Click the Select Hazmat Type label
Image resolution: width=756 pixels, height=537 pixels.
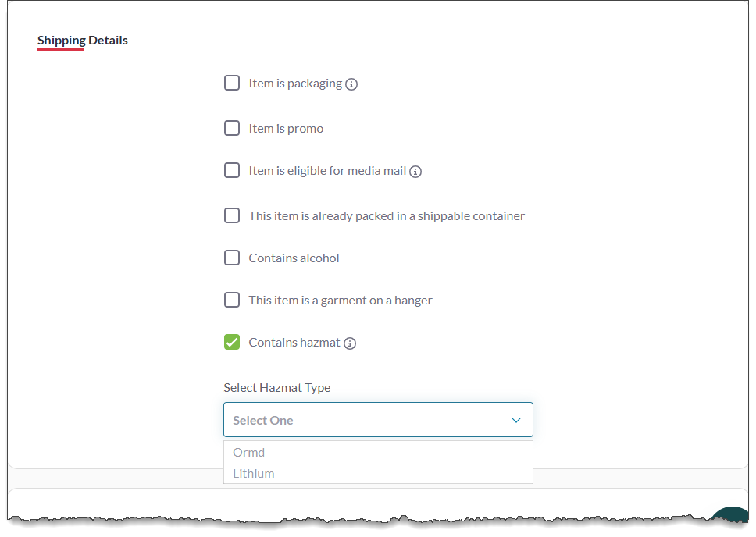(x=277, y=388)
